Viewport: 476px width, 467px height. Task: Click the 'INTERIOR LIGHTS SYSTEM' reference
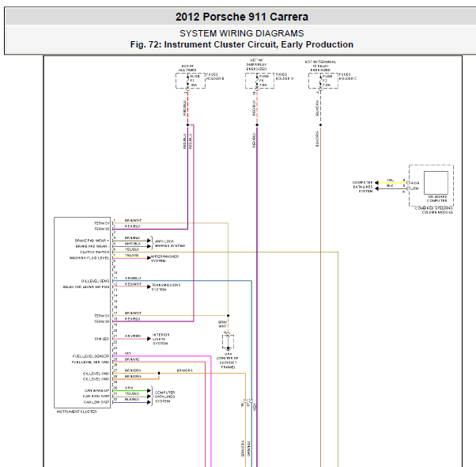coord(161,339)
